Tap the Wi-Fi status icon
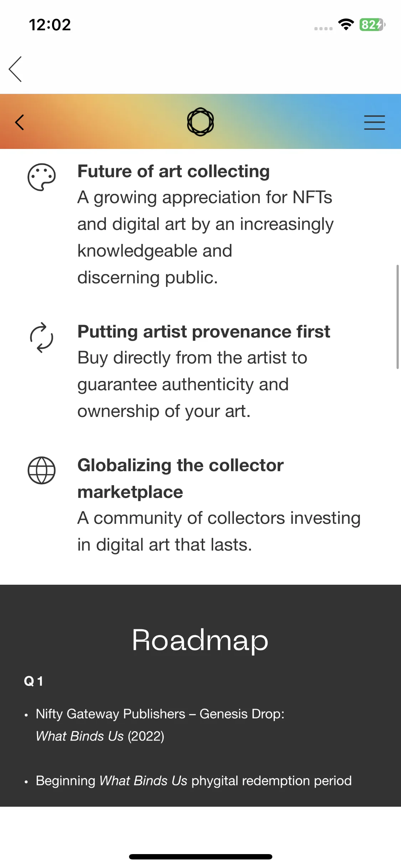The height and width of the screenshot is (868, 401). tap(346, 25)
